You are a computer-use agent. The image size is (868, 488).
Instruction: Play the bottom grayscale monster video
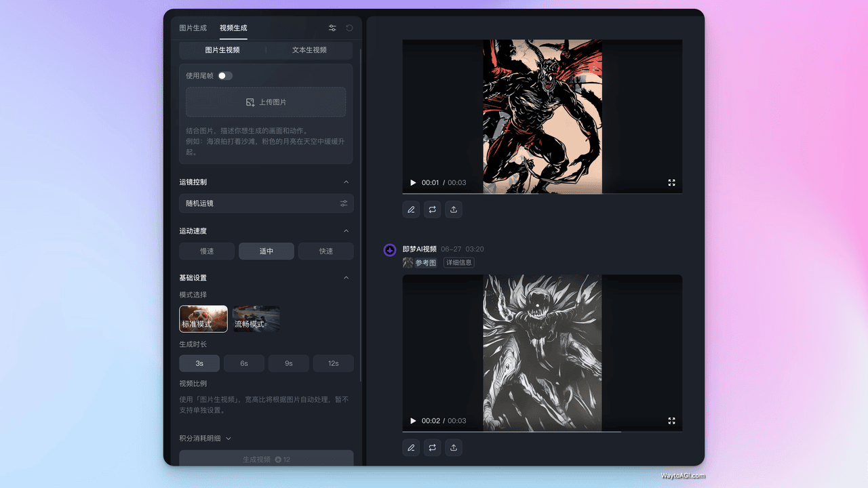point(413,421)
